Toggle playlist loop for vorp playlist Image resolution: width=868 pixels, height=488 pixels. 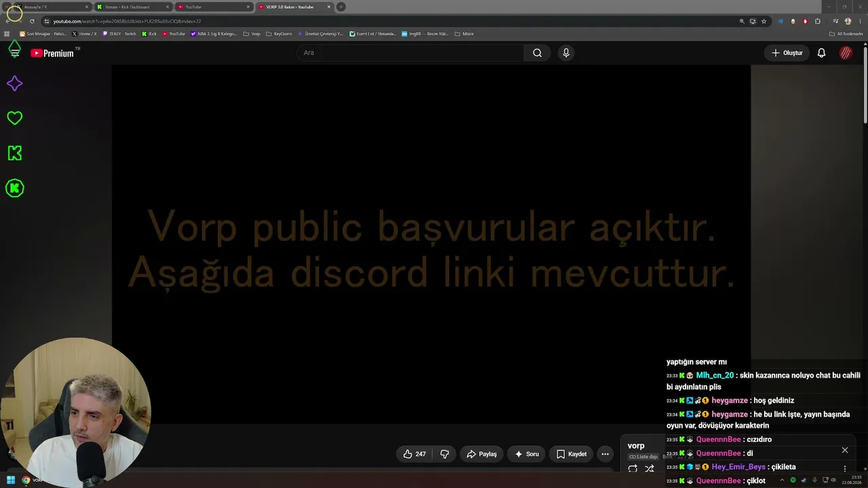click(x=633, y=468)
